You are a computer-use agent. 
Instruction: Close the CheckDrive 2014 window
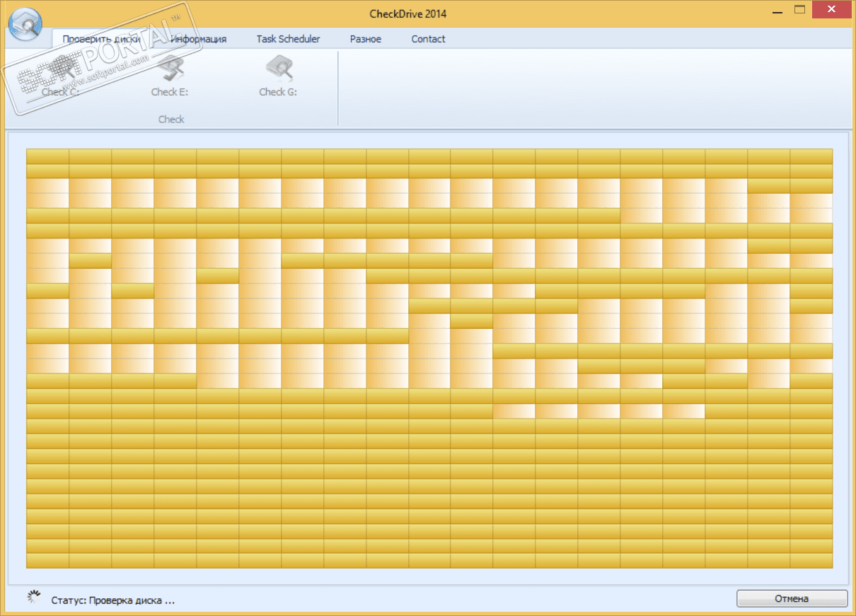[x=833, y=10]
